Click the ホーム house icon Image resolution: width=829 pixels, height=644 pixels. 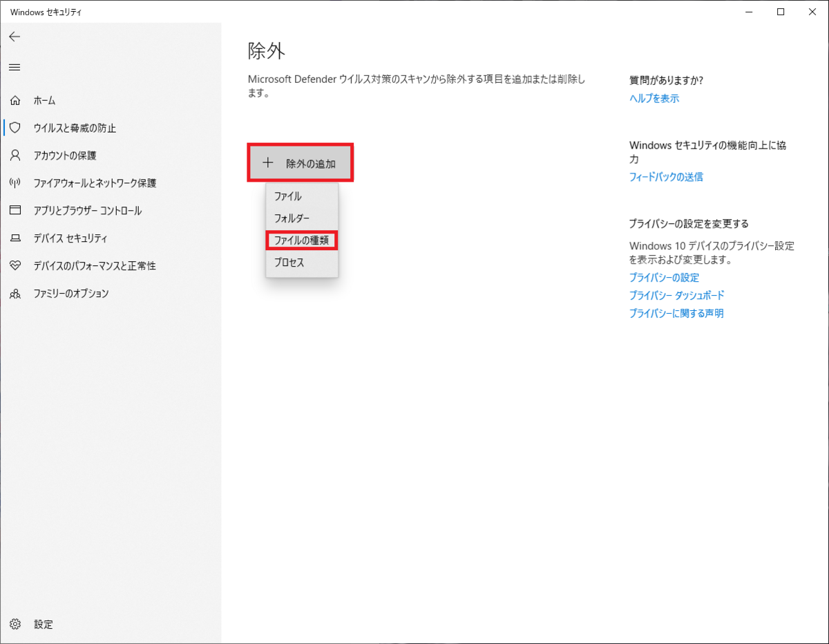15,100
